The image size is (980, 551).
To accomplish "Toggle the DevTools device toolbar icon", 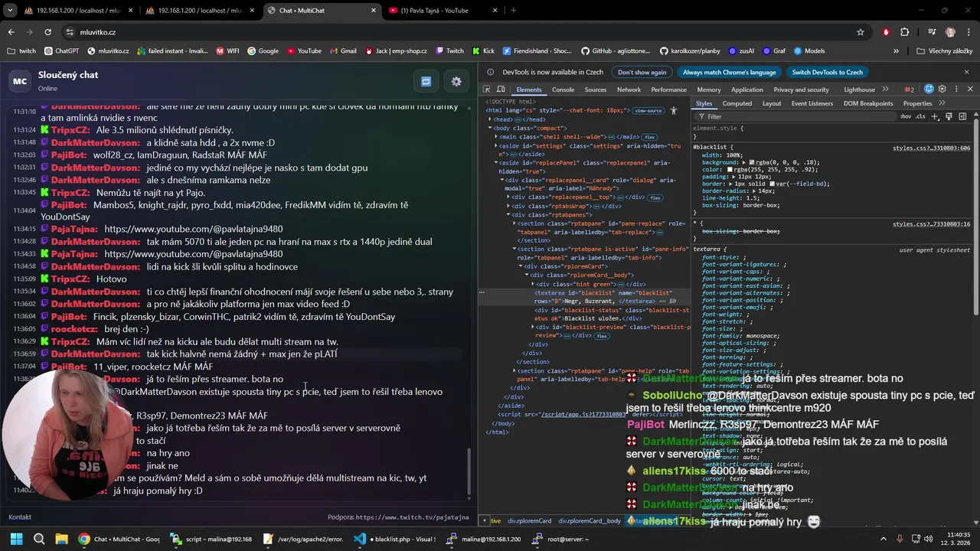I will [501, 90].
